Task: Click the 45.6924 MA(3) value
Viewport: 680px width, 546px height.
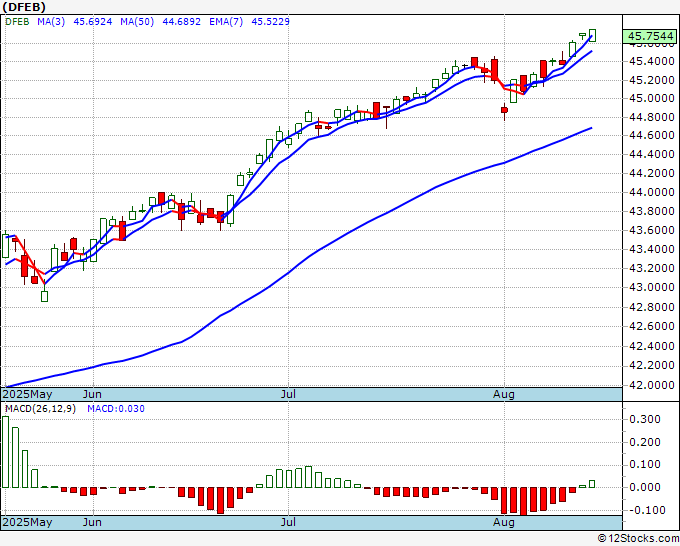Action: pos(93,22)
